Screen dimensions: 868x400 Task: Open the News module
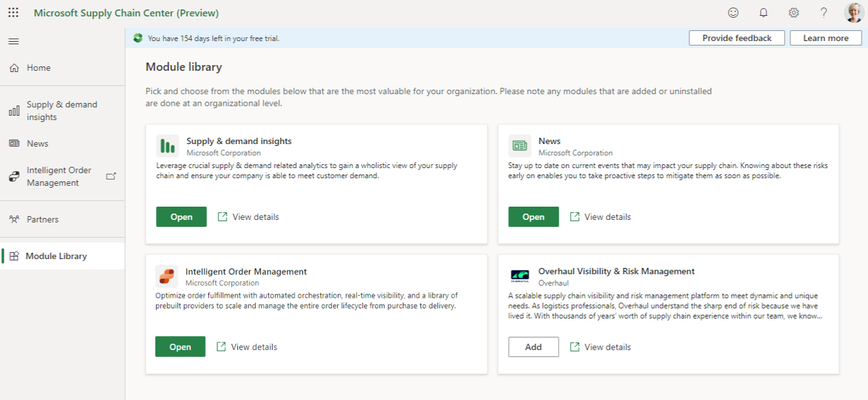coord(533,217)
